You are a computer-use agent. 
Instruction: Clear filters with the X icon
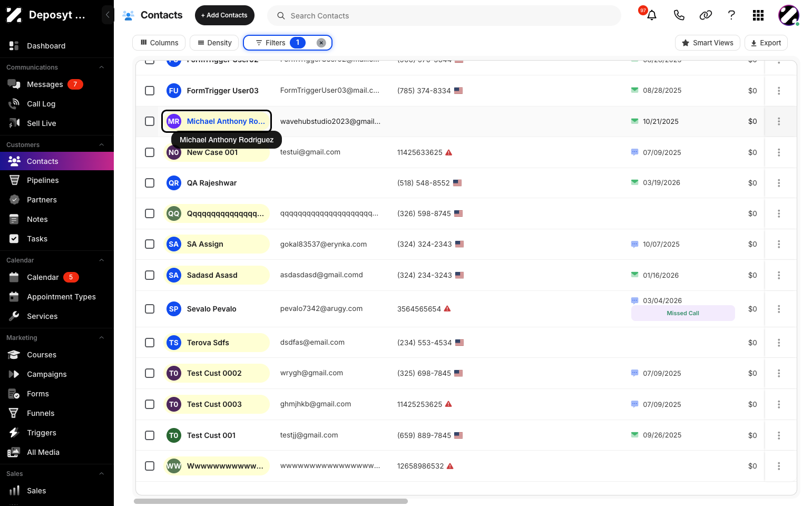321,43
